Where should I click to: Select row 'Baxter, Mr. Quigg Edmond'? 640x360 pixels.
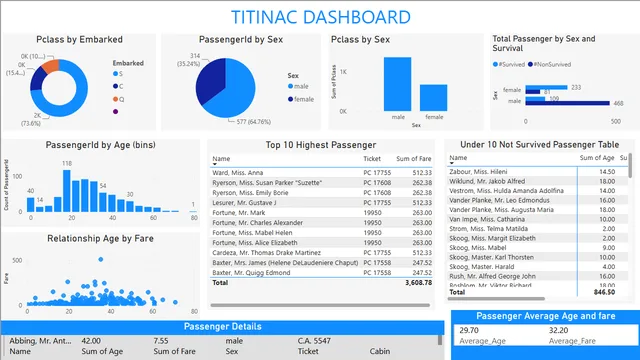(x=322, y=273)
